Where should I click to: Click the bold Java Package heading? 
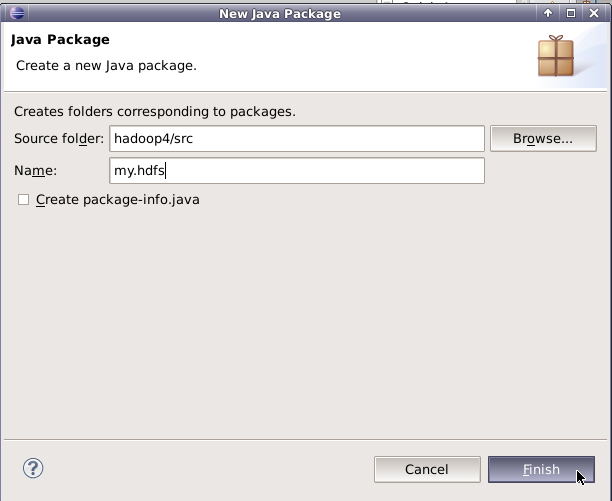click(x=60, y=40)
